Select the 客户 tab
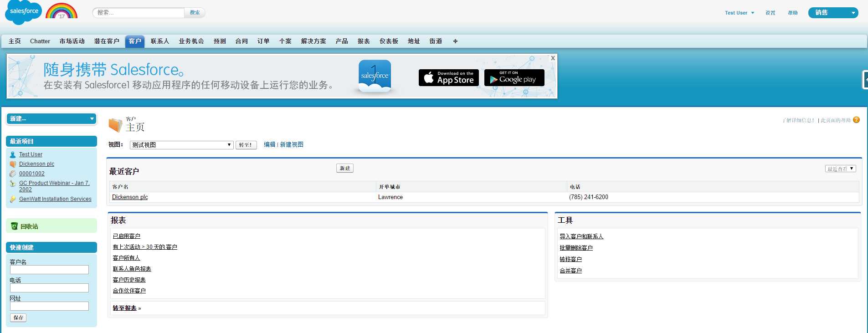The image size is (868, 333). click(135, 41)
